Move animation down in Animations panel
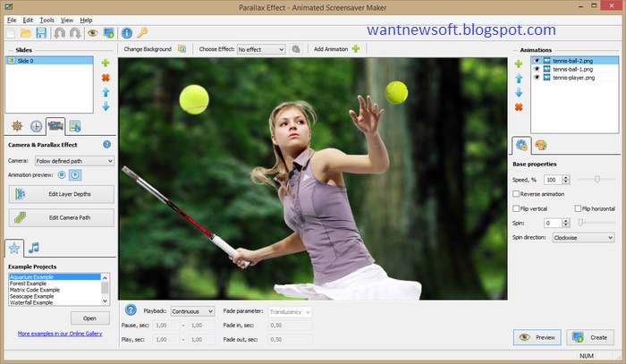The height and width of the screenshot is (364, 626). point(519,93)
